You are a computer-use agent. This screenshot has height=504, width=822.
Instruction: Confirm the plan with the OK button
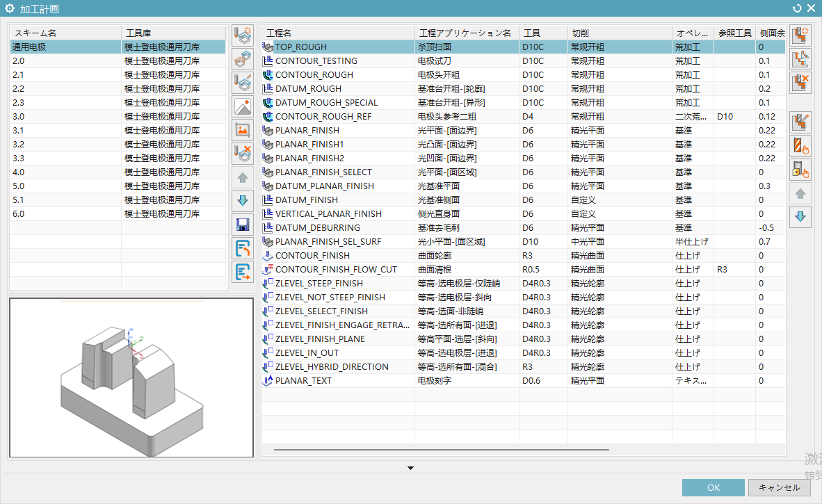click(x=713, y=487)
